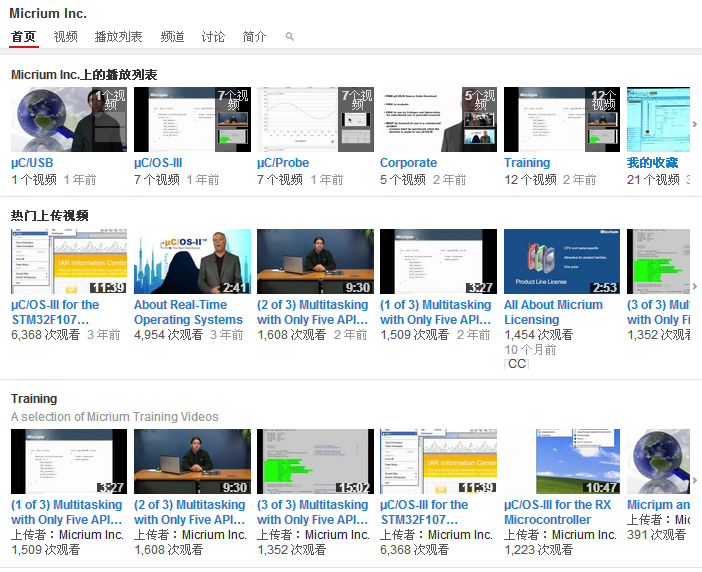Play popular uploads thumbnail with 9:30 duration

(x=315, y=261)
